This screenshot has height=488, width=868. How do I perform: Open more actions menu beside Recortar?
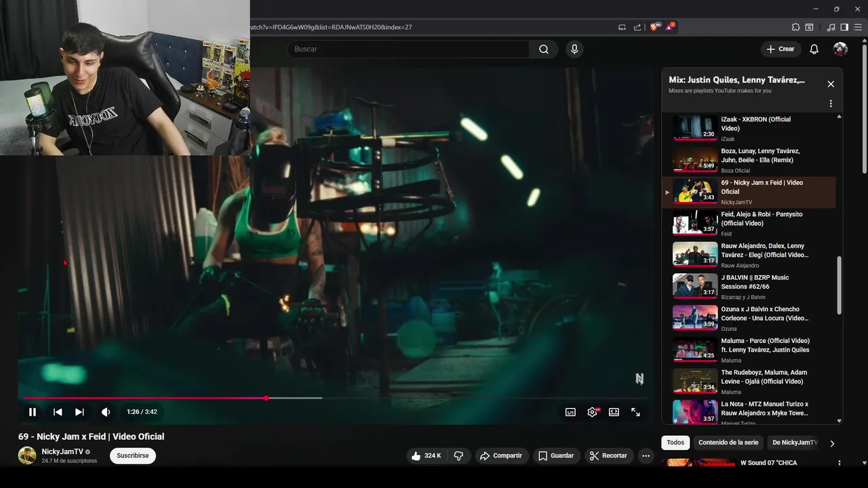tap(646, 455)
